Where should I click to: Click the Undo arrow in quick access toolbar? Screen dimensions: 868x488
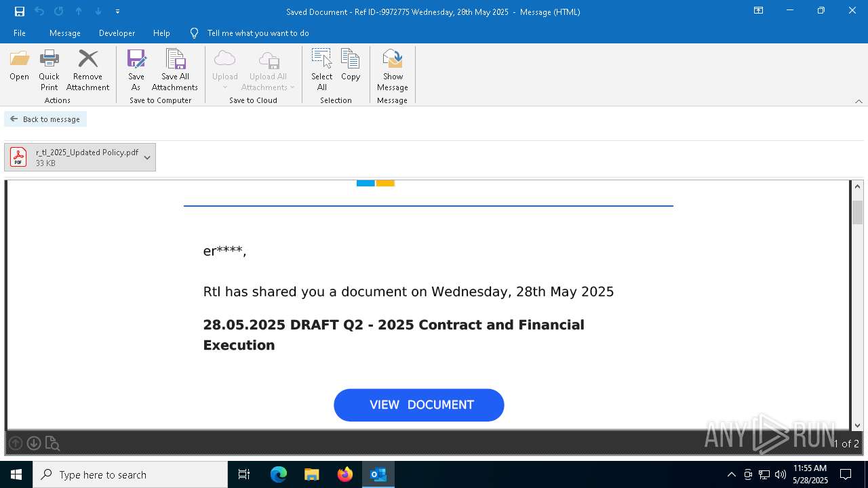click(39, 12)
